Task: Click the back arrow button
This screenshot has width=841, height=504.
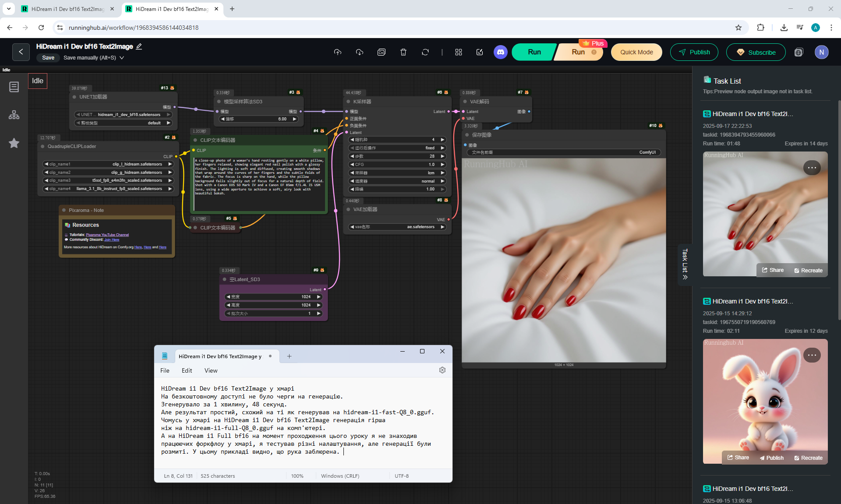Action: [21, 52]
